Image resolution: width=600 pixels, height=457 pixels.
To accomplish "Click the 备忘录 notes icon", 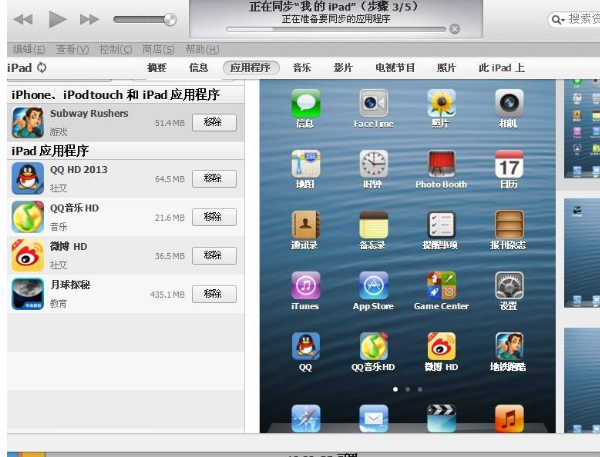I will tap(373, 225).
